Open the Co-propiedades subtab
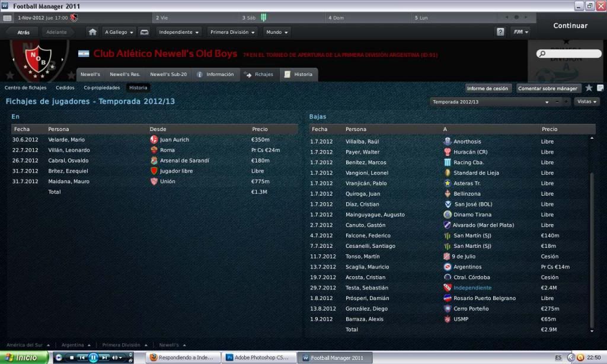This screenshot has height=364, width=607. point(102,88)
